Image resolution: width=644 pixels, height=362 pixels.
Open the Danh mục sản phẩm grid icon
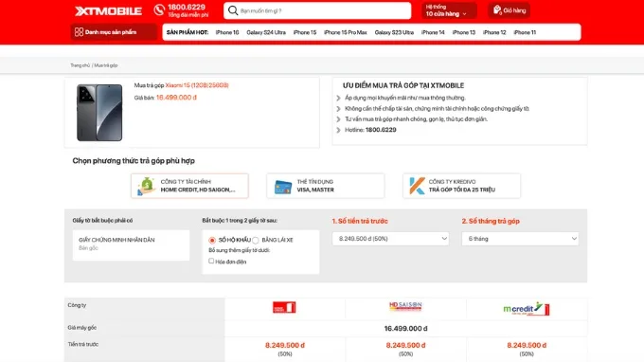(x=79, y=32)
